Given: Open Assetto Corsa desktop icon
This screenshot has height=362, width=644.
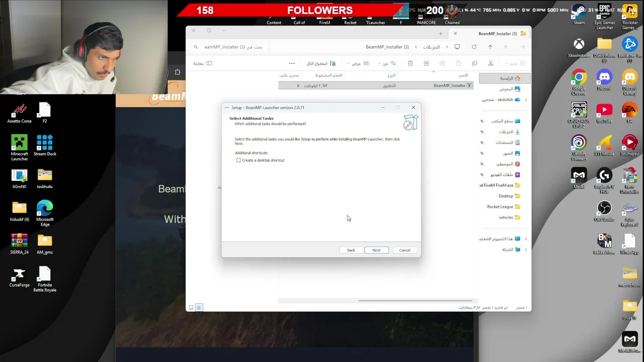Looking at the screenshot, I should [x=19, y=113].
